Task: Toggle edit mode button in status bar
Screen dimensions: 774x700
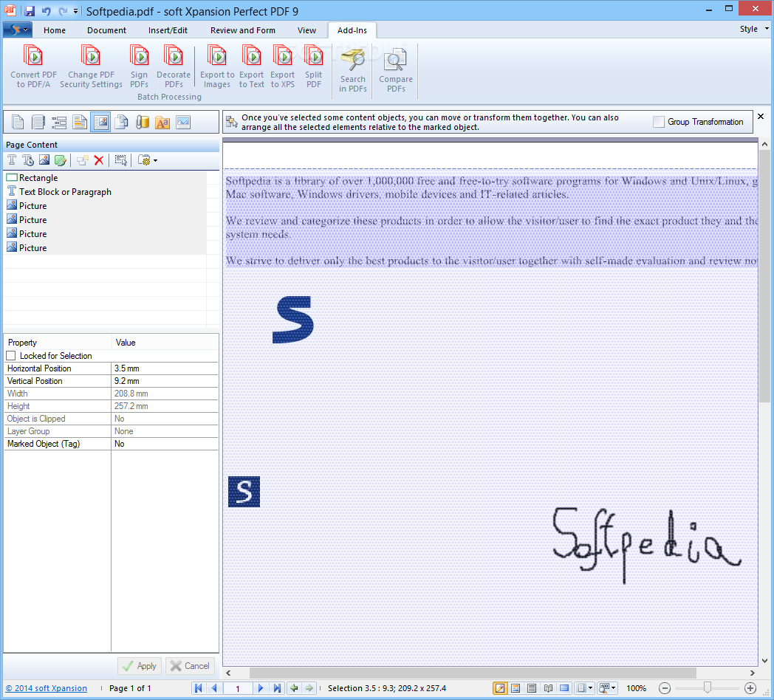Action: click(499, 687)
